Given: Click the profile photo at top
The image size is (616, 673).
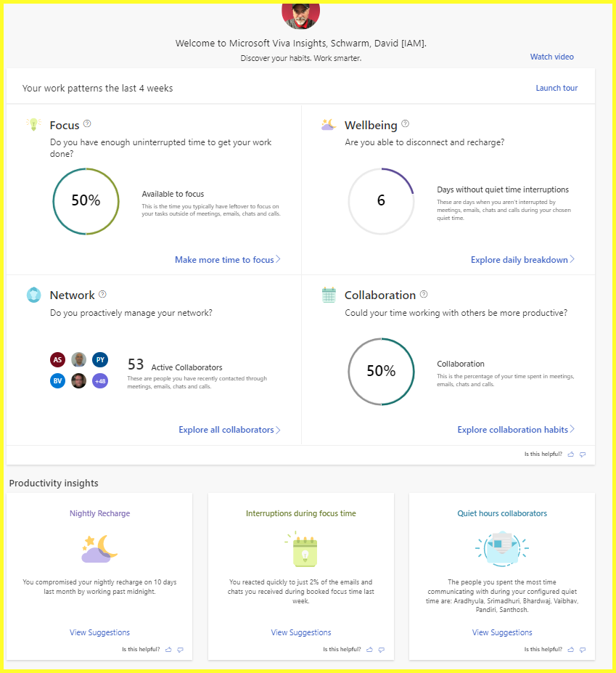Looking at the screenshot, I should (x=300, y=13).
